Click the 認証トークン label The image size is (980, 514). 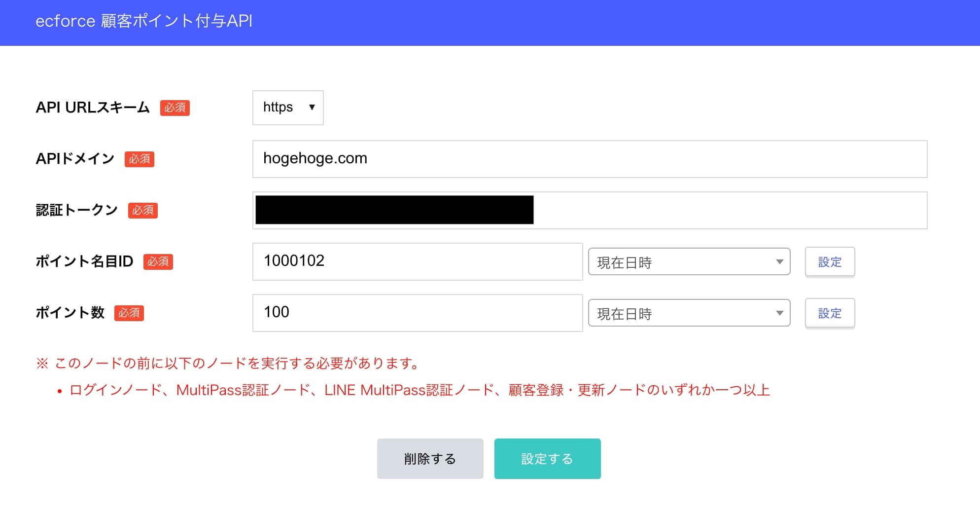[77, 210]
